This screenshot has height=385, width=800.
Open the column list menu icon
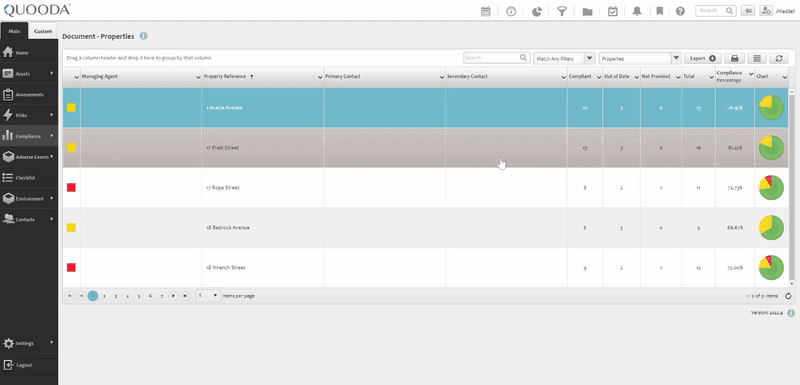point(757,58)
